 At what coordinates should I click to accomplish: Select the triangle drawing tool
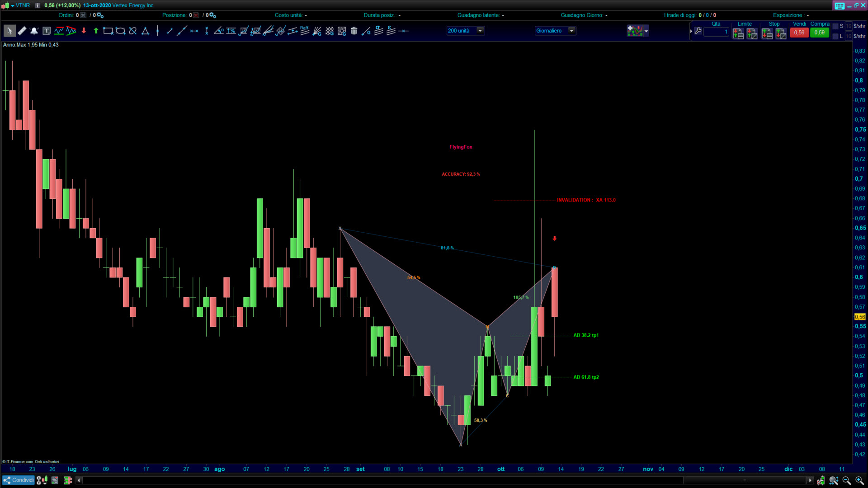pos(145,31)
